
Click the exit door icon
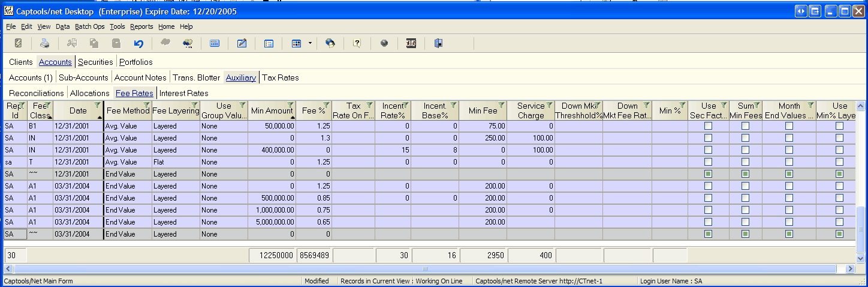point(439,43)
